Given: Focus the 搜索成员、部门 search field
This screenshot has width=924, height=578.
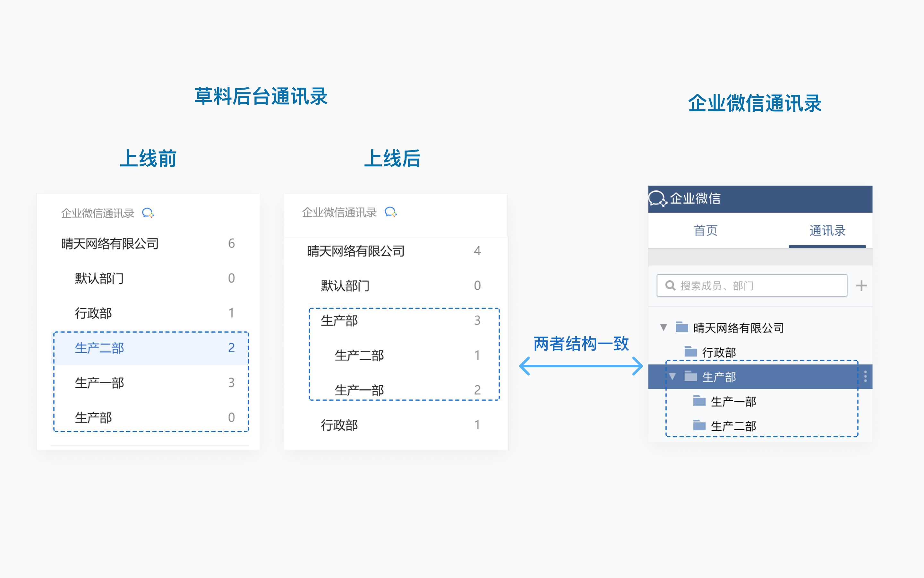Looking at the screenshot, I should coord(752,285).
